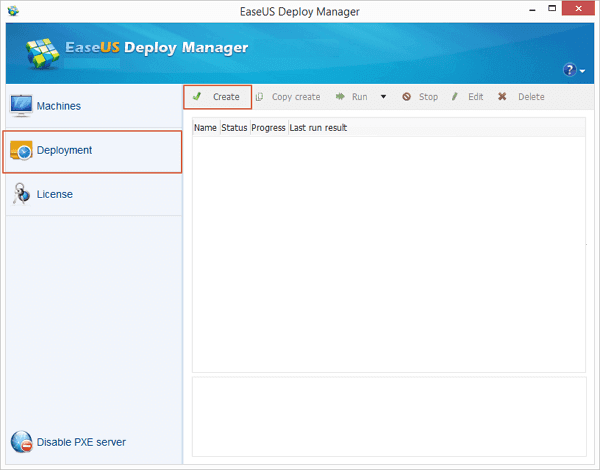Click the Delete X icon
The height and width of the screenshot is (470, 600).
(502, 97)
